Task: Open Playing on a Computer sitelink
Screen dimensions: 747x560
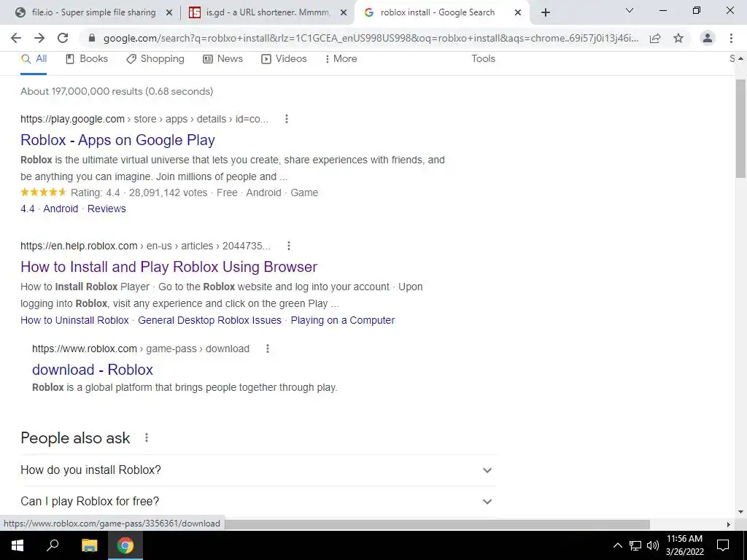Action: [x=343, y=320]
